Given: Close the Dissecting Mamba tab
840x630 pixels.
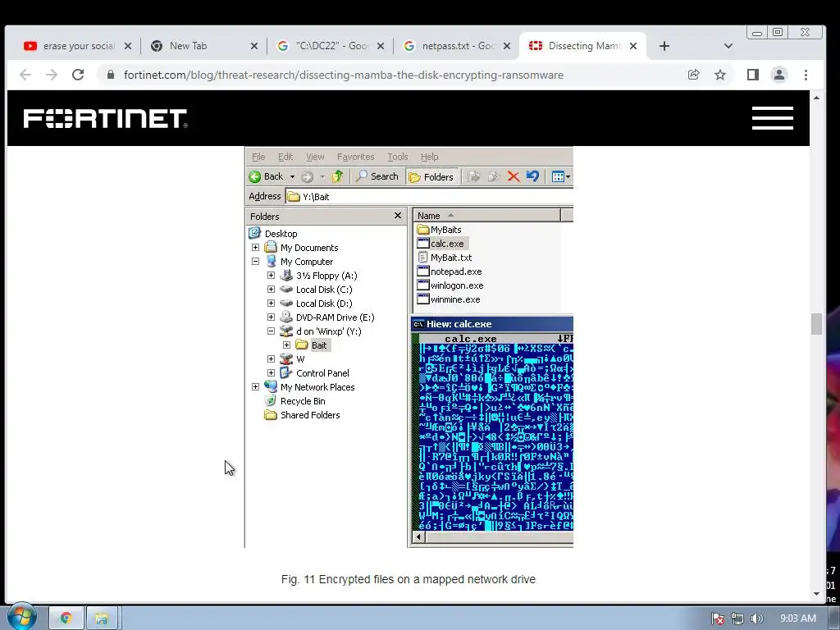Looking at the screenshot, I should (633, 46).
